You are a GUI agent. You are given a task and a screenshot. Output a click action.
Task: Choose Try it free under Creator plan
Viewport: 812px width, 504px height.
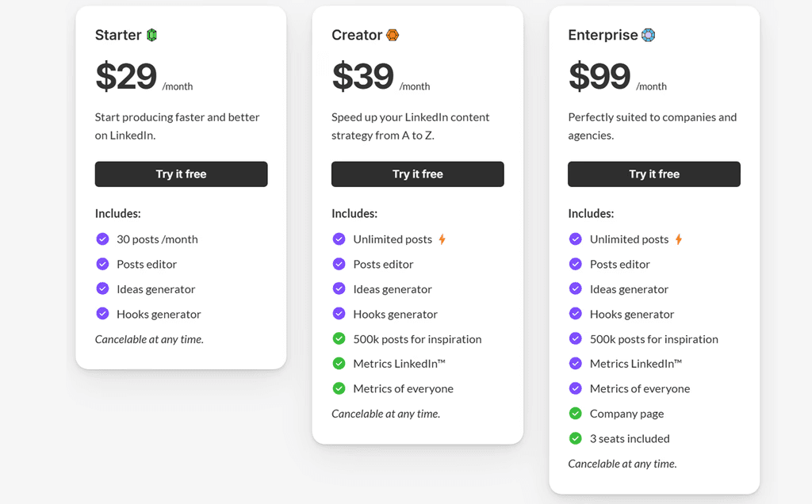(x=417, y=174)
